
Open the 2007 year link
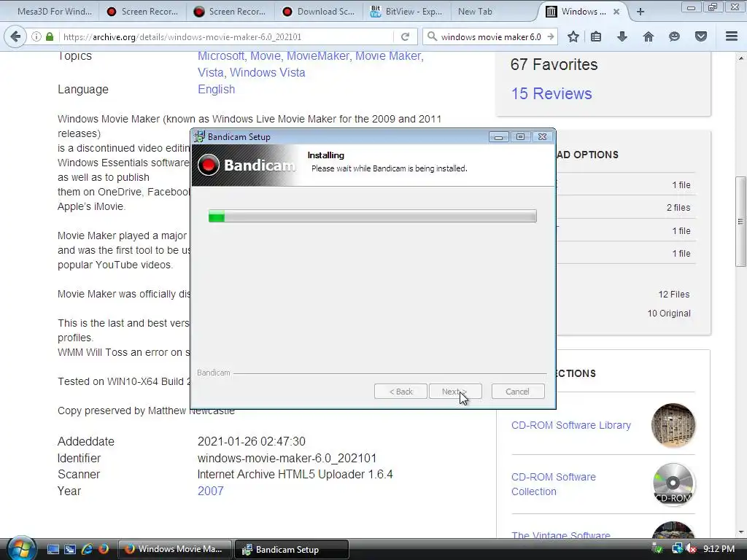[x=211, y=491]
